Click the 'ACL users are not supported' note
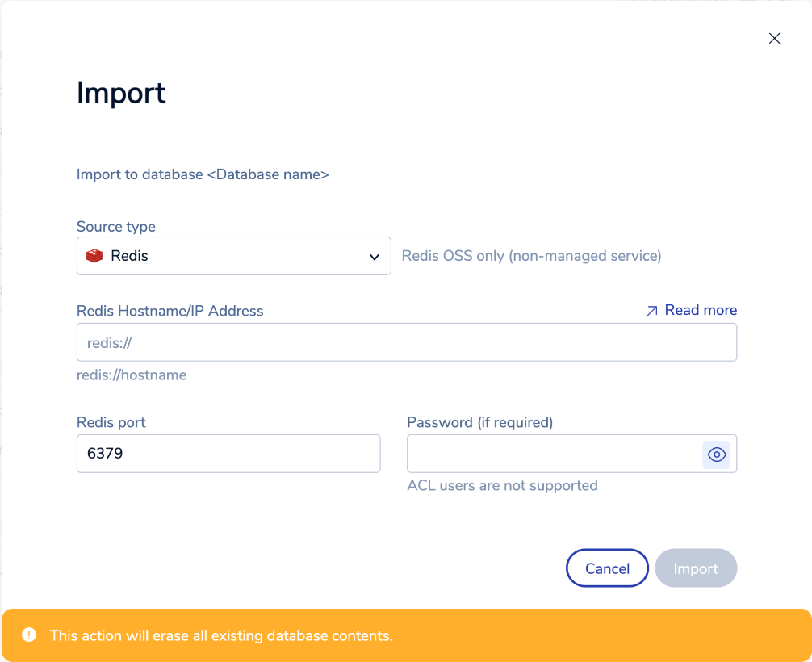 (x=502, y=485)
